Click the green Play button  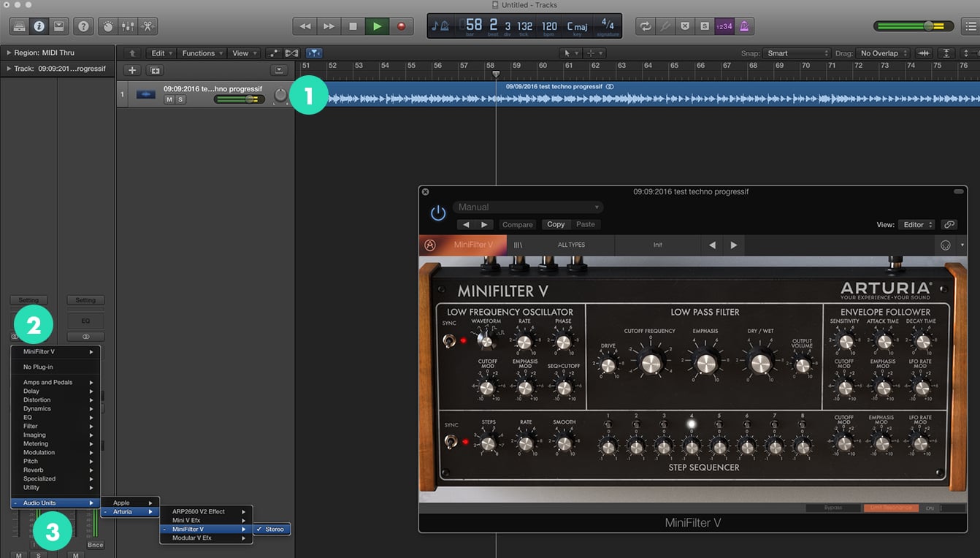point(377,26)
